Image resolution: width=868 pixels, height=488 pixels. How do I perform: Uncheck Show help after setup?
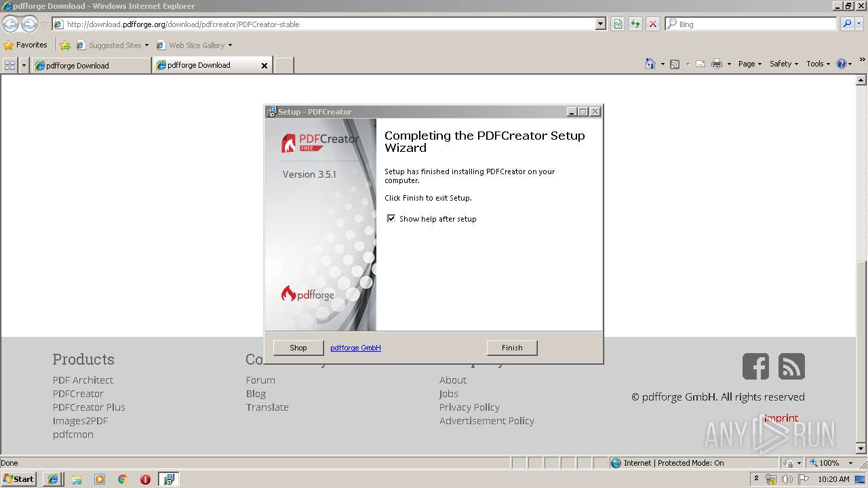pyautogui.click(x=391, y=218)
